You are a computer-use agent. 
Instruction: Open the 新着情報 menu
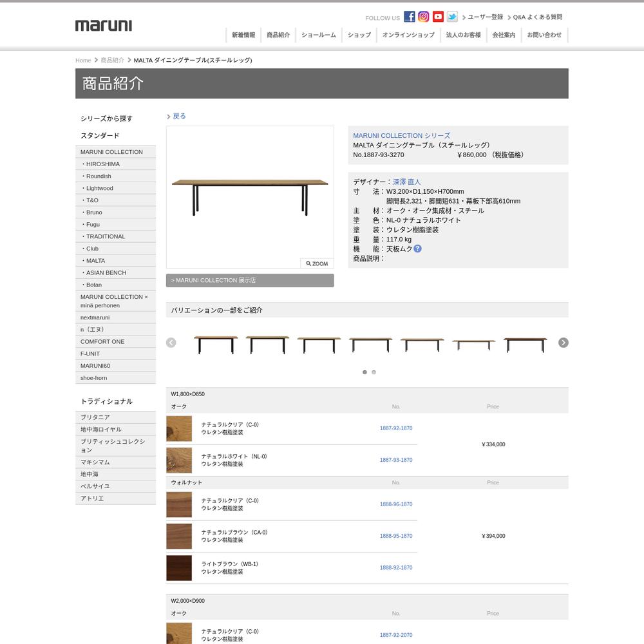pyautogui.click(x=243, y=35)
